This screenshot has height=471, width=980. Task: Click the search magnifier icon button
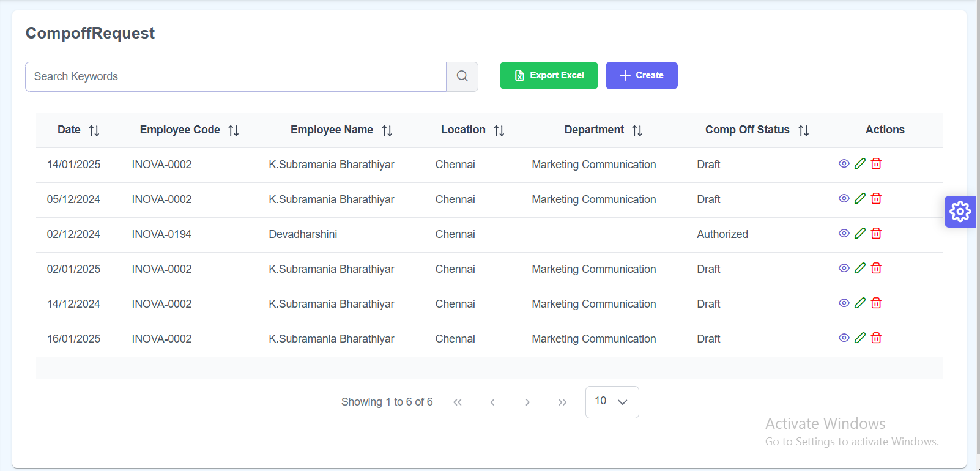pyautogui.click(x=462, y=76)
